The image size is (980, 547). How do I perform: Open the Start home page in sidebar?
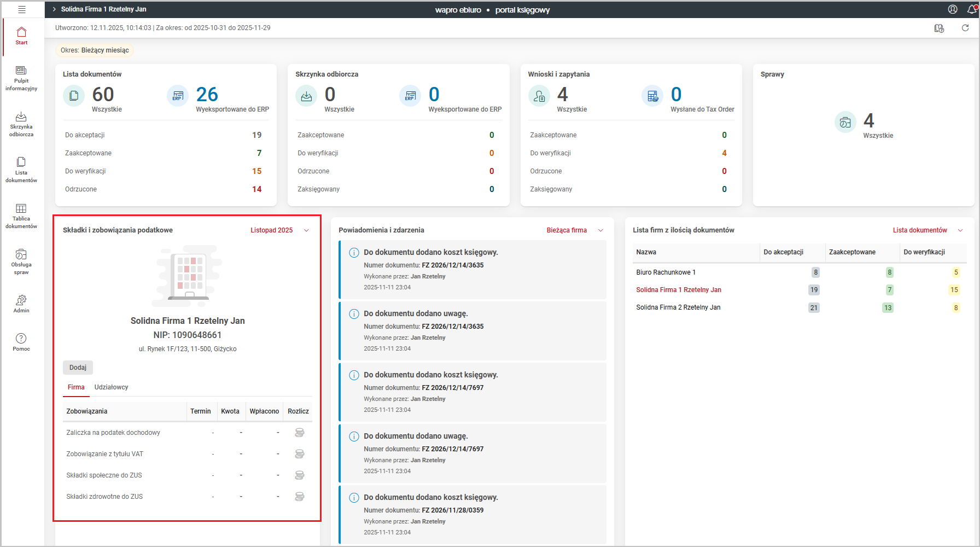[21, 36]
